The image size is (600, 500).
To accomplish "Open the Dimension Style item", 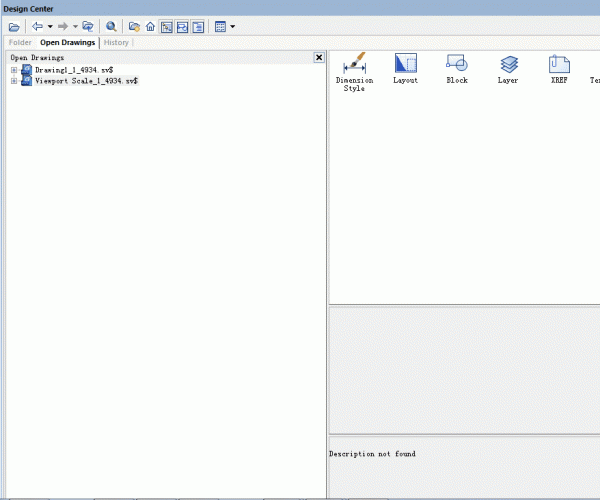I will pos(354,72).
